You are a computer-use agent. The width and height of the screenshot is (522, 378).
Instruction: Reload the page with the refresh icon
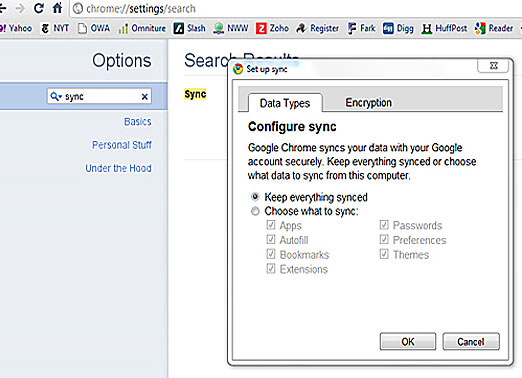tap(39, 8)
